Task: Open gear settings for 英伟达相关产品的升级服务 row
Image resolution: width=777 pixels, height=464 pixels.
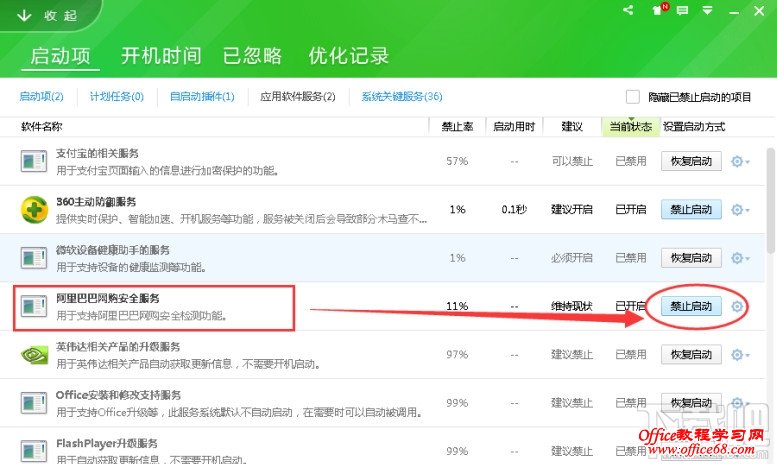Action: [740, 355]
